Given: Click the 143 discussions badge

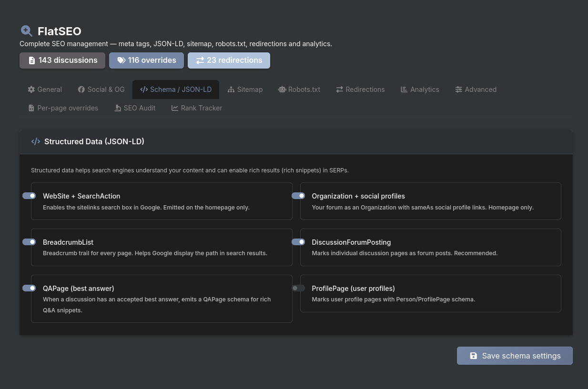Looking at the screenshot, I should pyautogui.click(x=62, y=60).
